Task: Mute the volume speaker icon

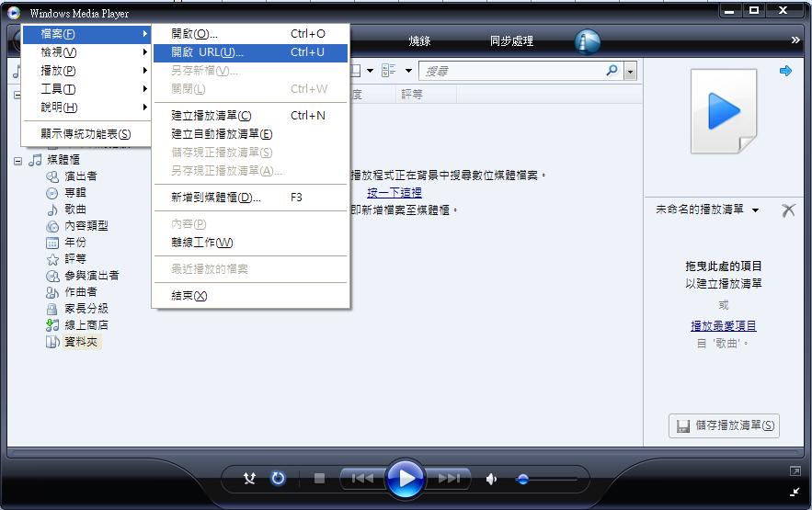Action: 491,480
